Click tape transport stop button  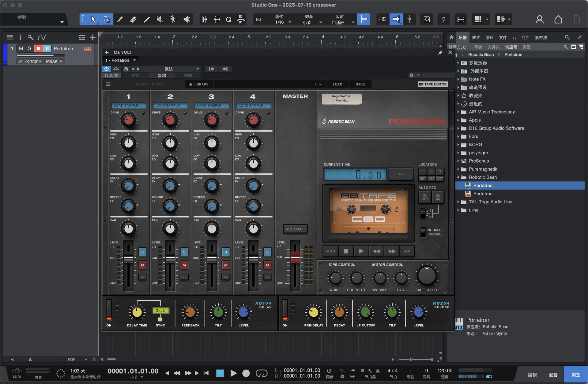[x=346, y=251]
